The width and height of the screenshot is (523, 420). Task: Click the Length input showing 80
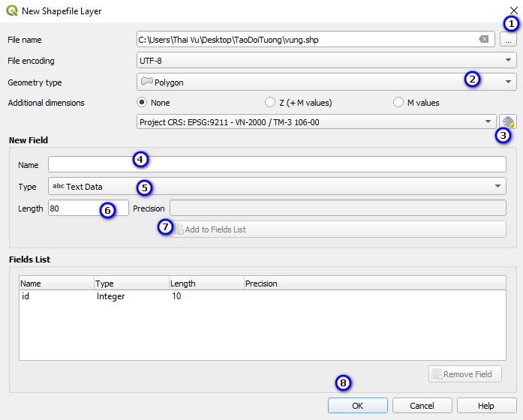pyautogui.click(x=89, y=208)
